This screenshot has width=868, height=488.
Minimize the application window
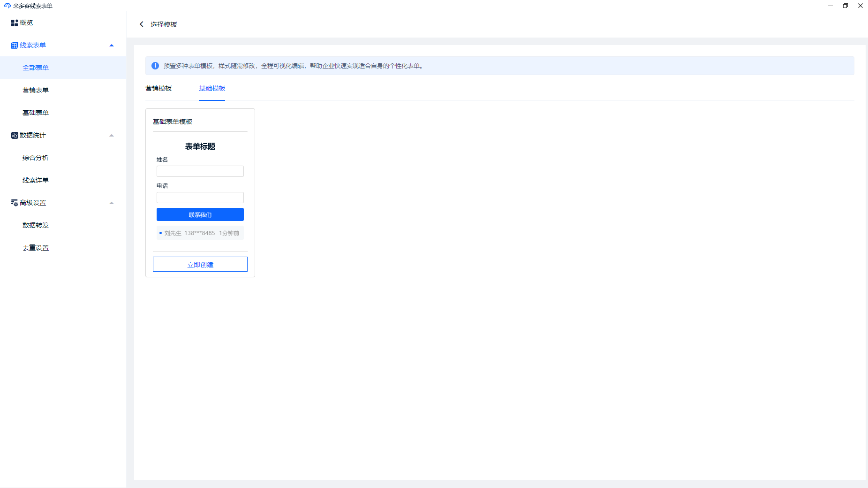pos(830,6)
